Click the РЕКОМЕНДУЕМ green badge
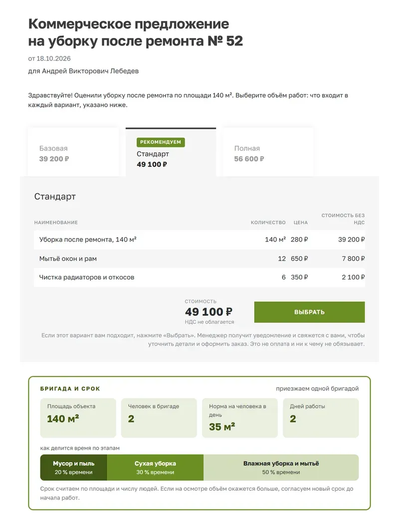The width and height of the screenshot is (399, 532). click(x=161, y=142)
